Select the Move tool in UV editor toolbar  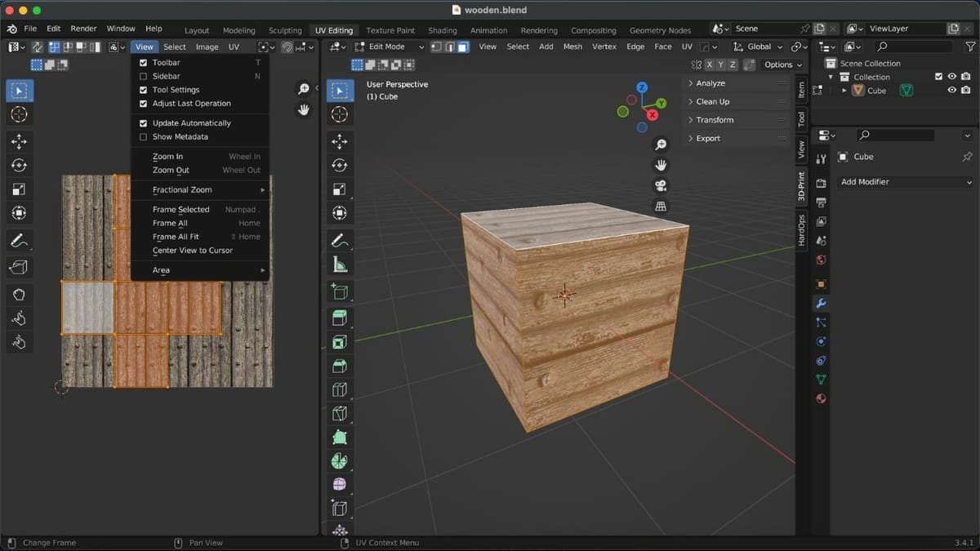(19, 142)
